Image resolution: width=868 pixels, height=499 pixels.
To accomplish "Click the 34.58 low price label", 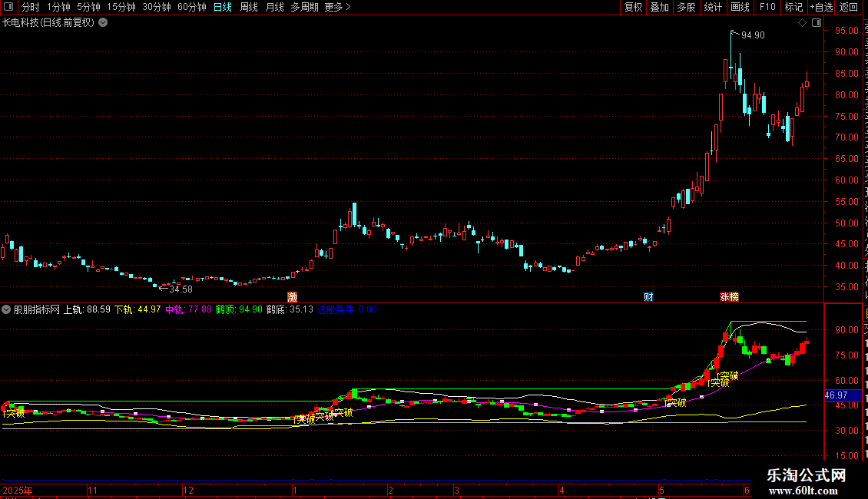I will (x=181, y=289).
